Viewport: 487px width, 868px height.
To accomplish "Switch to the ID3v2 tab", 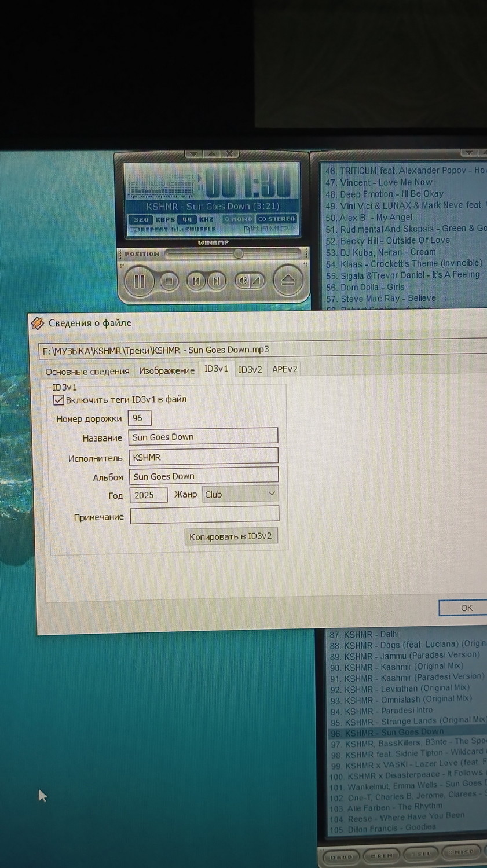I will [x=250, y=369].
